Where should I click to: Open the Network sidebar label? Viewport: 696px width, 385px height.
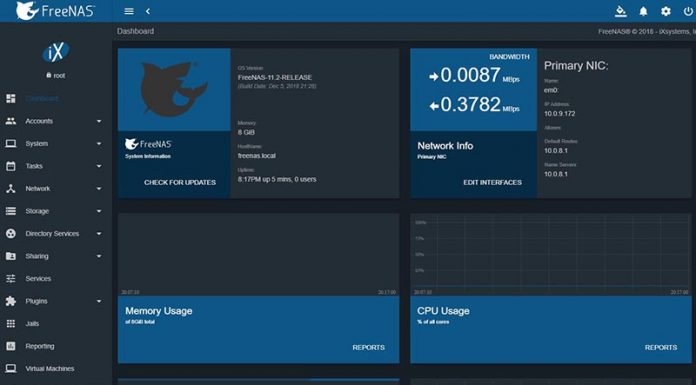38,189
